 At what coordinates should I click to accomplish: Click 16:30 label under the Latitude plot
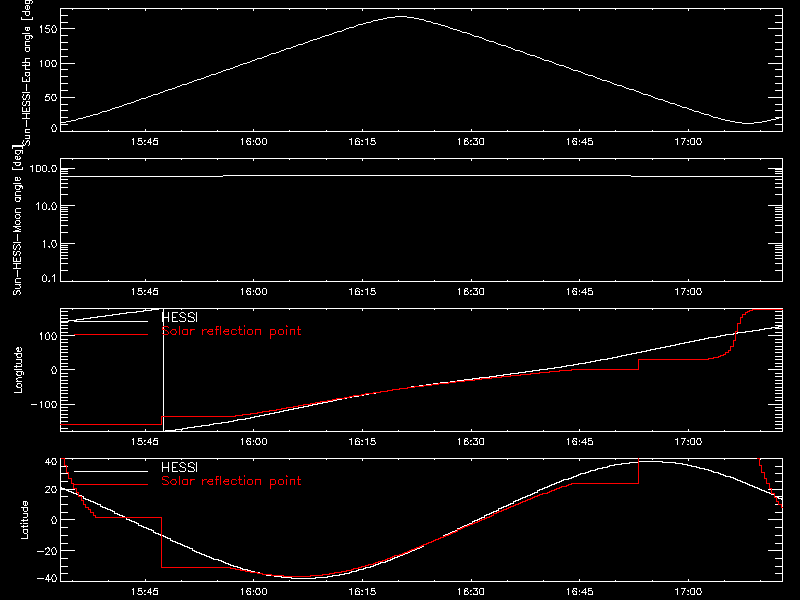click(470, 592)
